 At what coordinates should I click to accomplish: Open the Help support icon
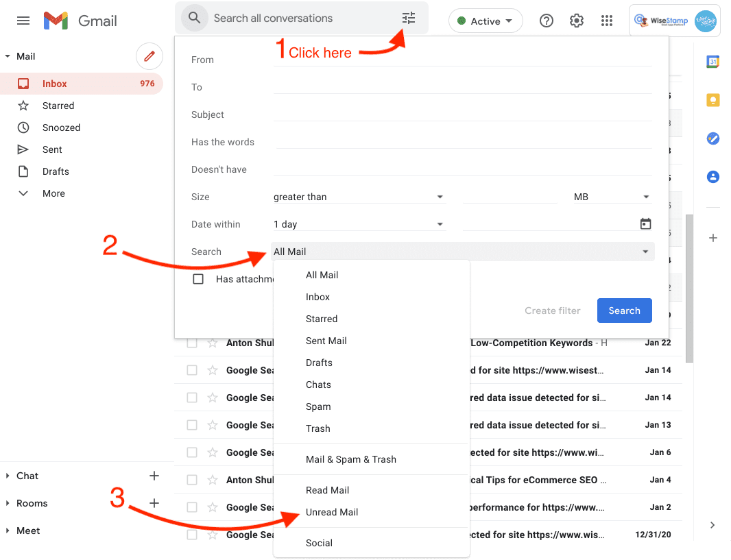click(x=546, y=21)
